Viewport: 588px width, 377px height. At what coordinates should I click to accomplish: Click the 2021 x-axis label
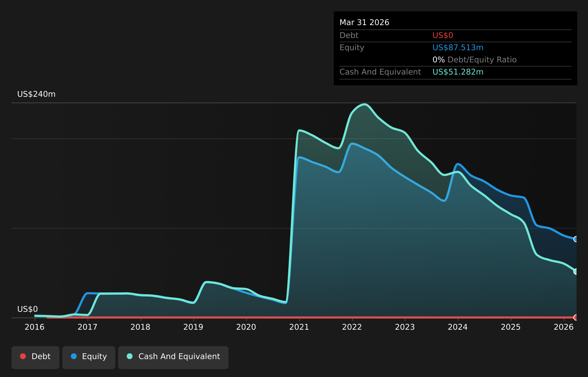(299, 327)
